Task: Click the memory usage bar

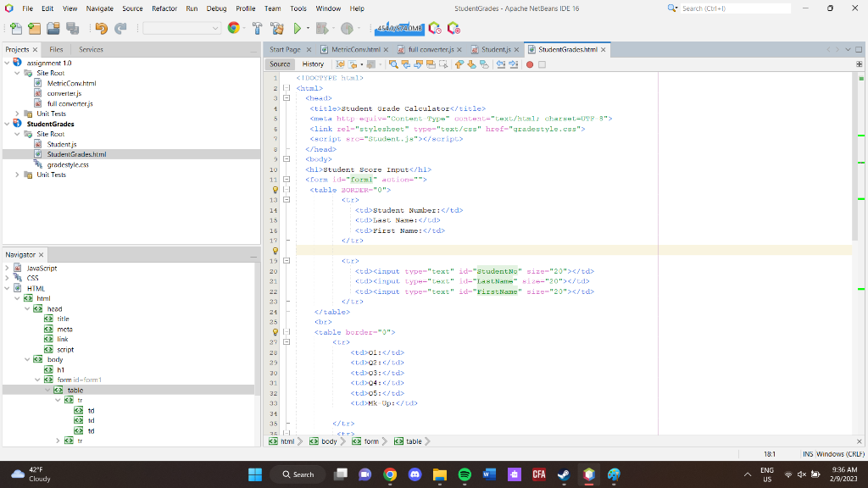Action: (398, 28)
